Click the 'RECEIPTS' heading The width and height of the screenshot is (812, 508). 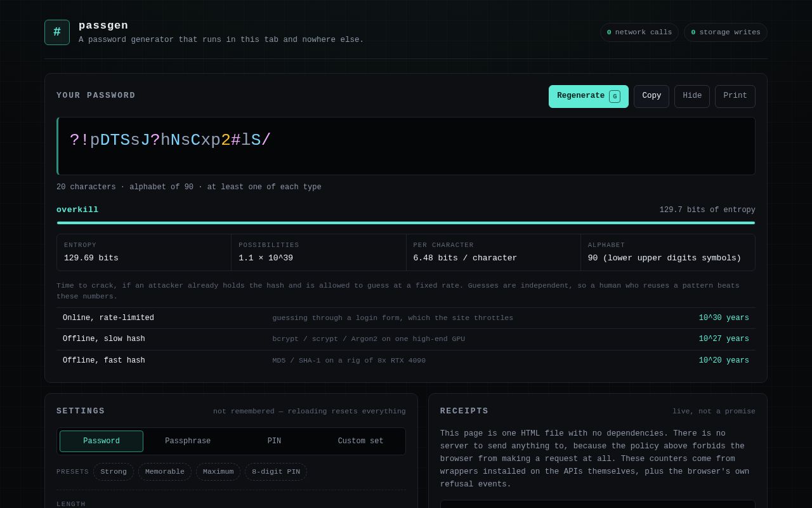coord(464,411)
